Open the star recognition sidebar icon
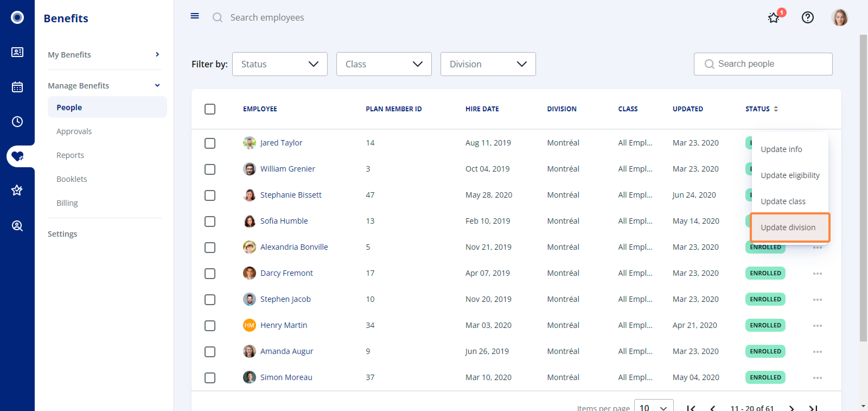This screenshot has height=411, width=868. tap(17, 191)
